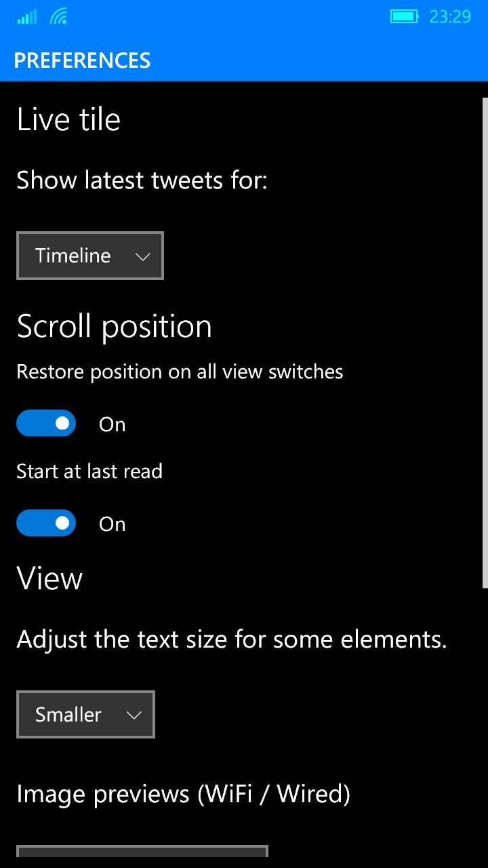The image size is (488, 868).
Task: Disable the Start at last read switch
Action: tap(46, 523)
